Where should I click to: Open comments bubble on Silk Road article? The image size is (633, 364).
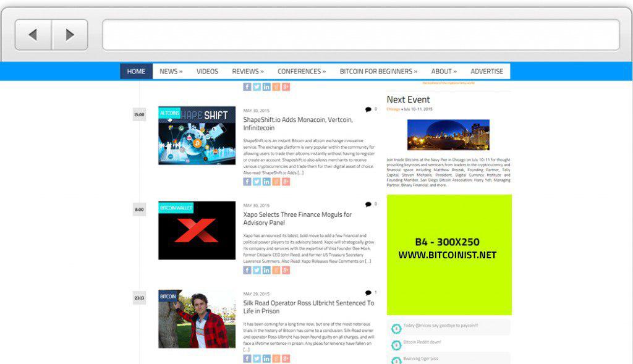point(368,293)
